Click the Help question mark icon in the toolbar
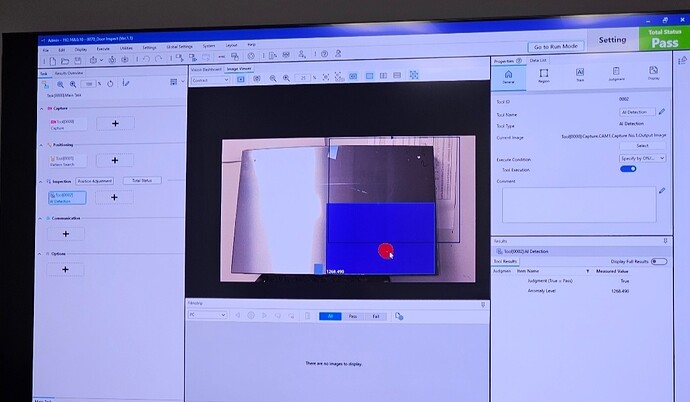This screenshot has width=690, height=402. pos(324,54)
